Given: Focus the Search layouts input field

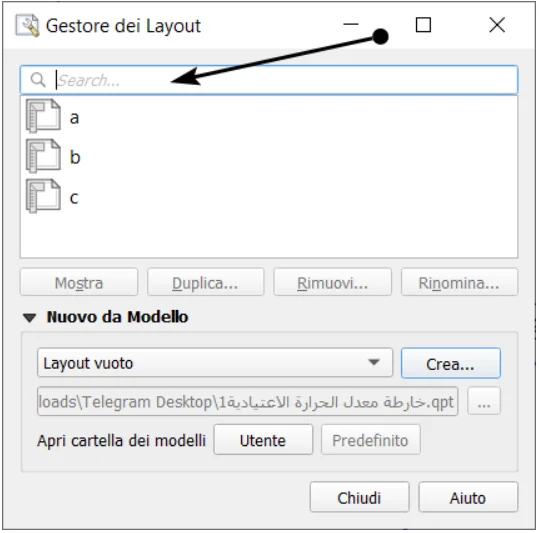Looking at the screenshot, I should click(269, 80).
